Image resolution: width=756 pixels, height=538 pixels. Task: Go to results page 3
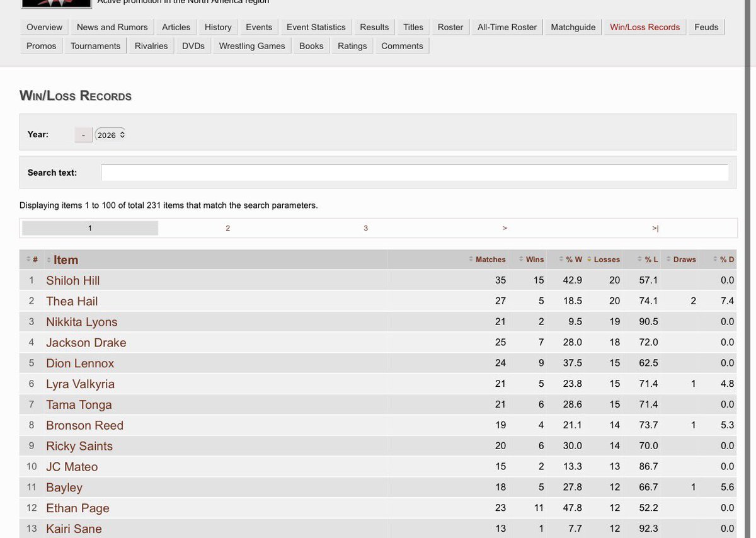pos(365,228)
